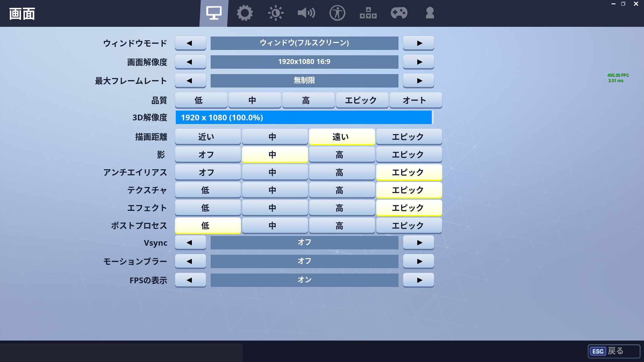The height and width of the screenshot is (362, 644).
Task: Open the game settings gear tab
Action: (245, 13)
